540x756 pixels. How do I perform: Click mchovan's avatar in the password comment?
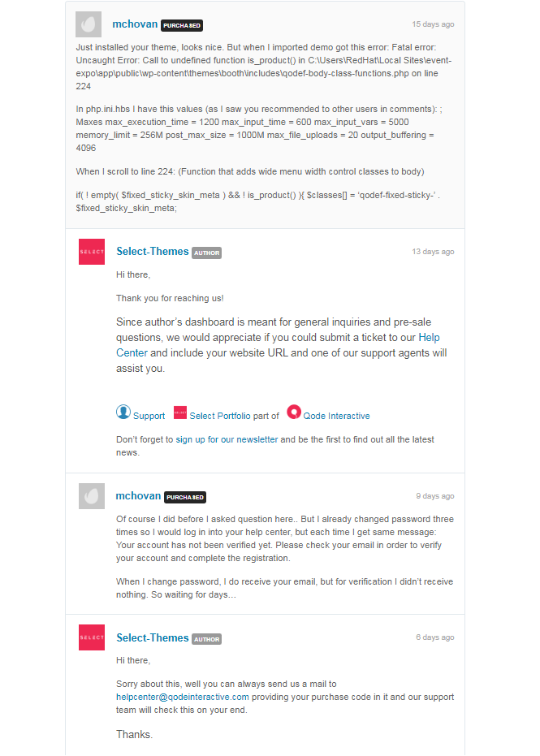[92, 496]
